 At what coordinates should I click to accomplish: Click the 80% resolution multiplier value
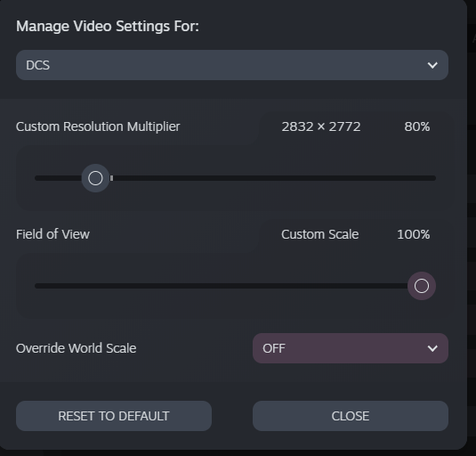click(416, 126)
